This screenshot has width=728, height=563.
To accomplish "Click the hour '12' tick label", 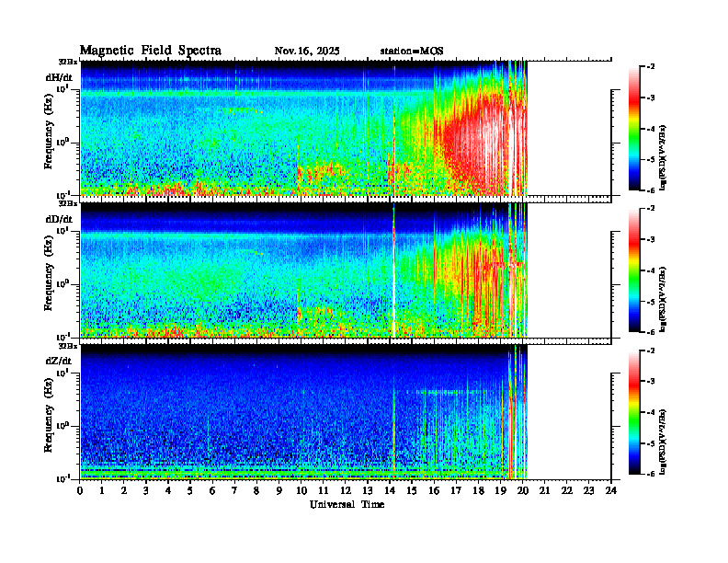I will click(x=346, y=491).
